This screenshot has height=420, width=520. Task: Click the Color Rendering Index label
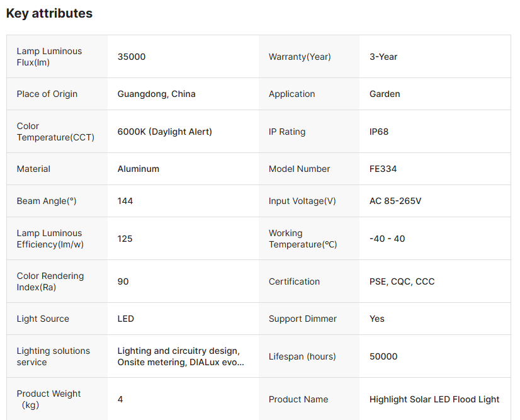[x=50, y=281]
